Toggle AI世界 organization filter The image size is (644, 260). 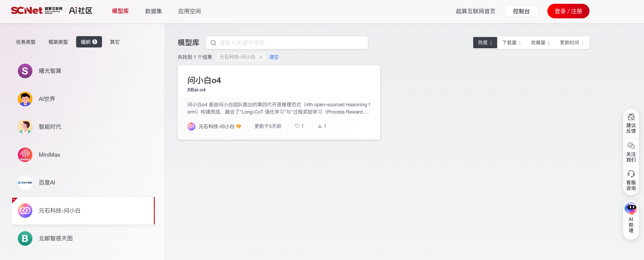point(83,99)
